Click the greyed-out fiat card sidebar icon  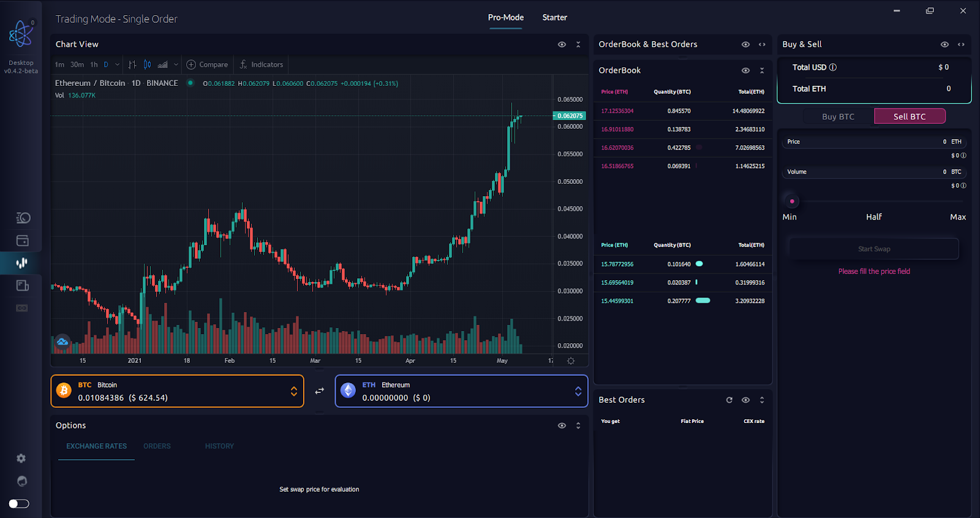coord(22,308)
